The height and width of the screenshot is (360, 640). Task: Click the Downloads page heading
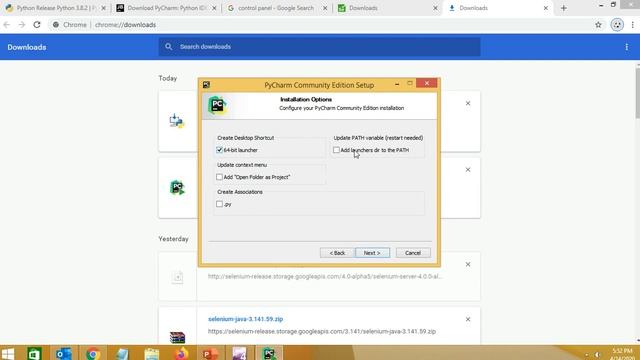coord(27,47)
